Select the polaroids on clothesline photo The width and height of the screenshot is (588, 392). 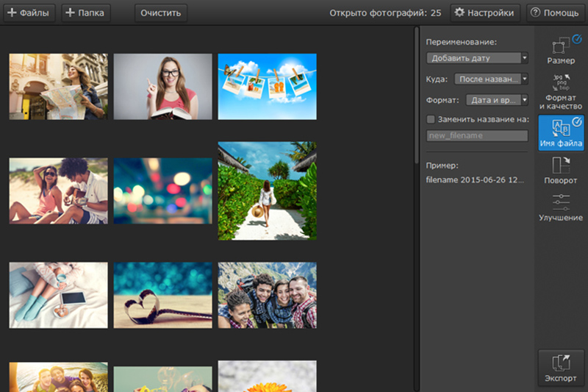coord(267,87)
